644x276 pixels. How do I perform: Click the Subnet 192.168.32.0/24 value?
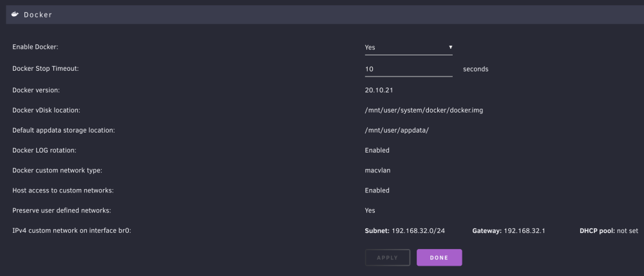404,231
